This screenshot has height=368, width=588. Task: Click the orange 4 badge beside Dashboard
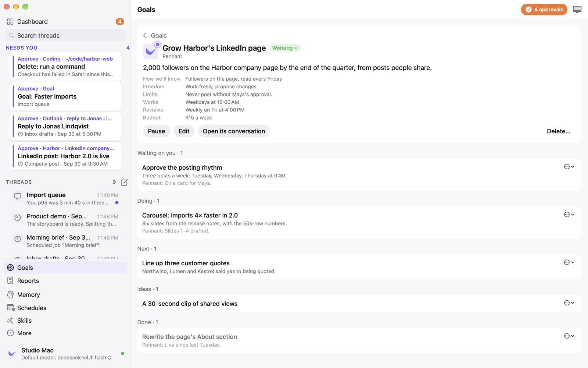(120, 22)
